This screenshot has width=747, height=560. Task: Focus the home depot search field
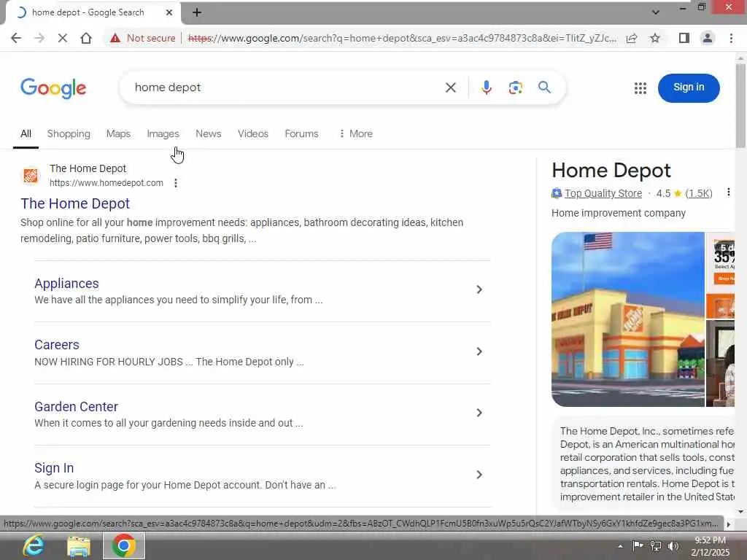pos(286,87)
